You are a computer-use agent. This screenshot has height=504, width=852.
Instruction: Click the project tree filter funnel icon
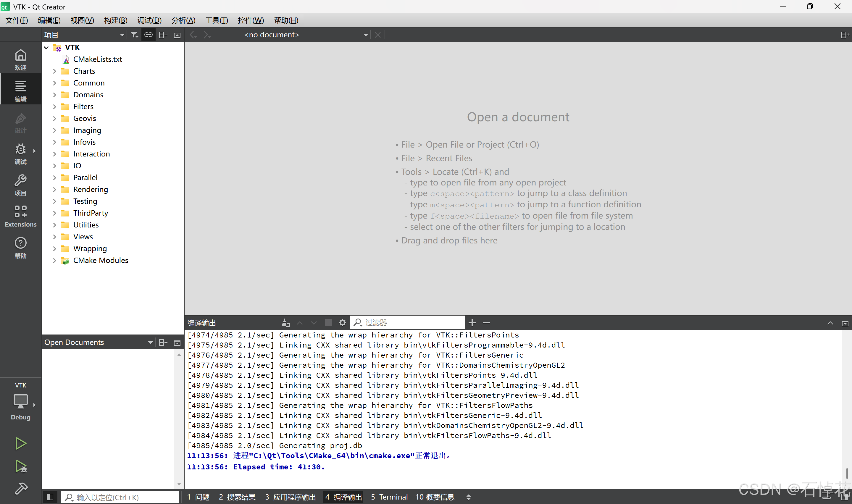point(134,35)
